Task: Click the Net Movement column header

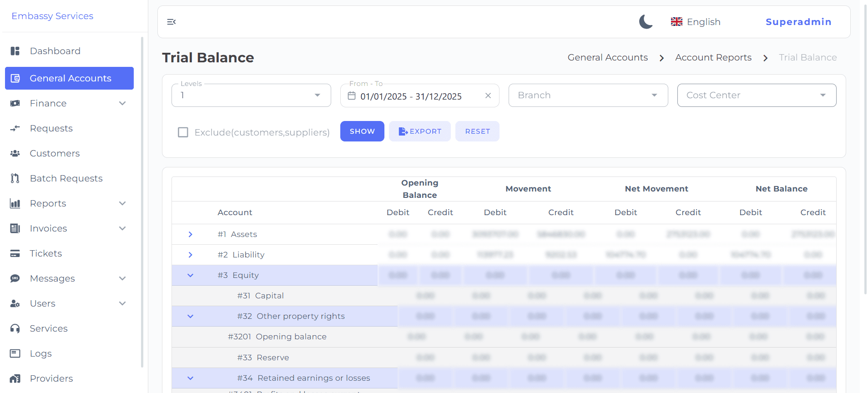Action: coord(656,189)
